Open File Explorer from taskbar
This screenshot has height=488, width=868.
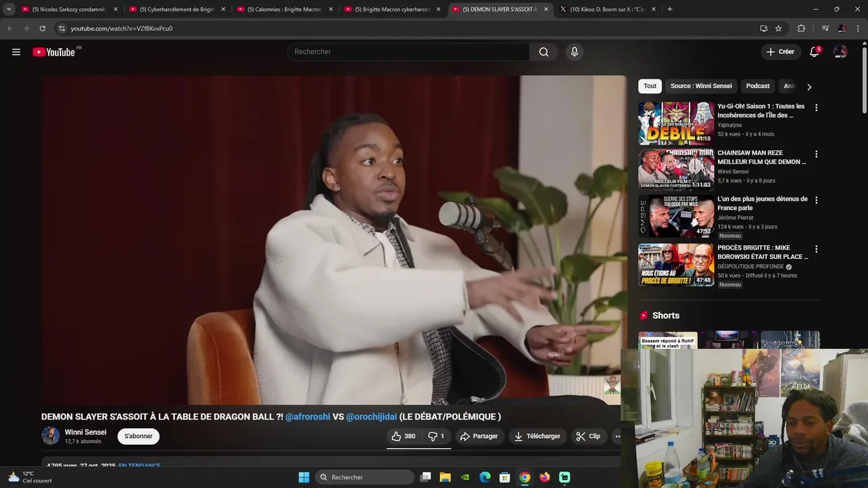coord(445,477)
